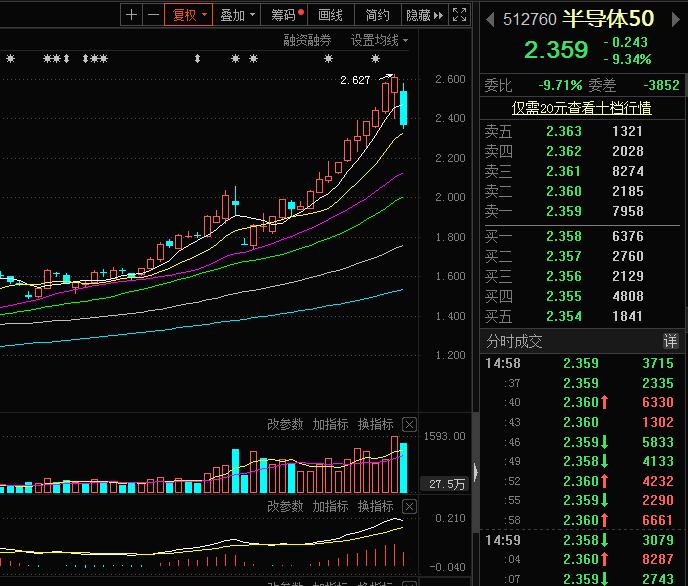688x586 pixels.
Task: Click link 仅需20元查看十档行情
Action: click(x=581, y=108)
